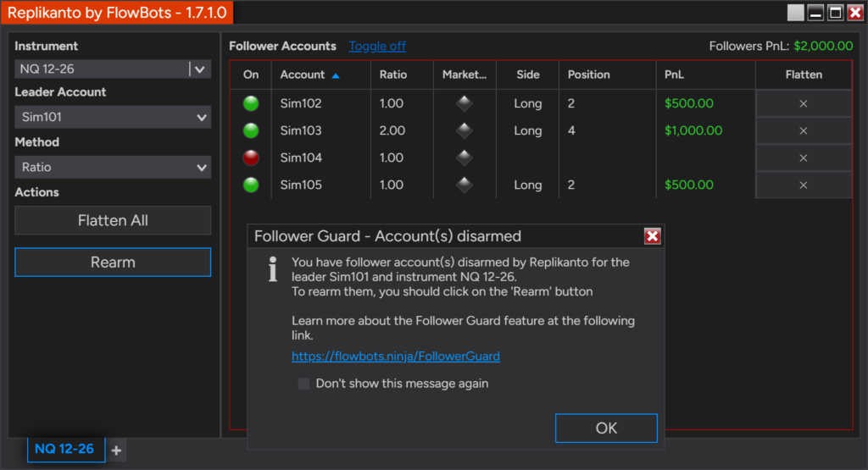Click the Market column header
This screenshot has width=868, height=470.
pyautogui.click(x=465, y=75)
